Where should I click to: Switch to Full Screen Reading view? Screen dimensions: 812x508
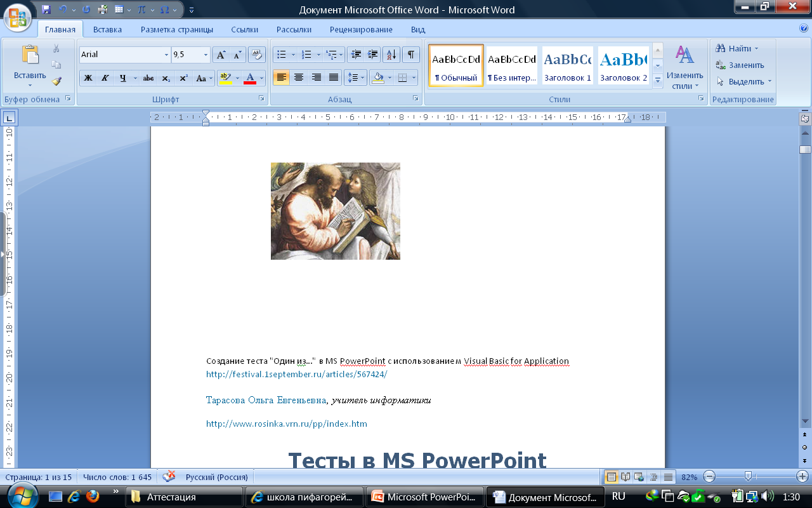coord(625,477)
